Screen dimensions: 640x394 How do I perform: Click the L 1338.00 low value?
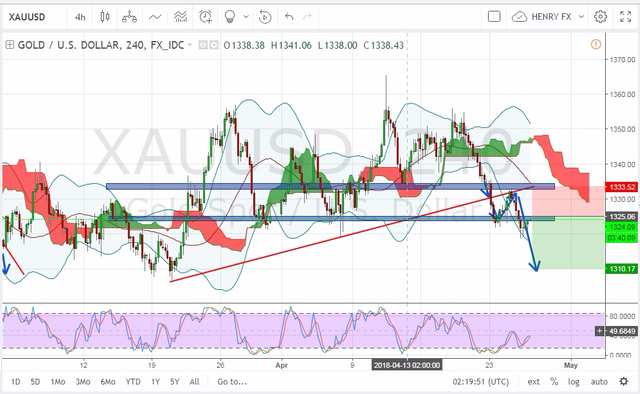(x=338, y=45)
